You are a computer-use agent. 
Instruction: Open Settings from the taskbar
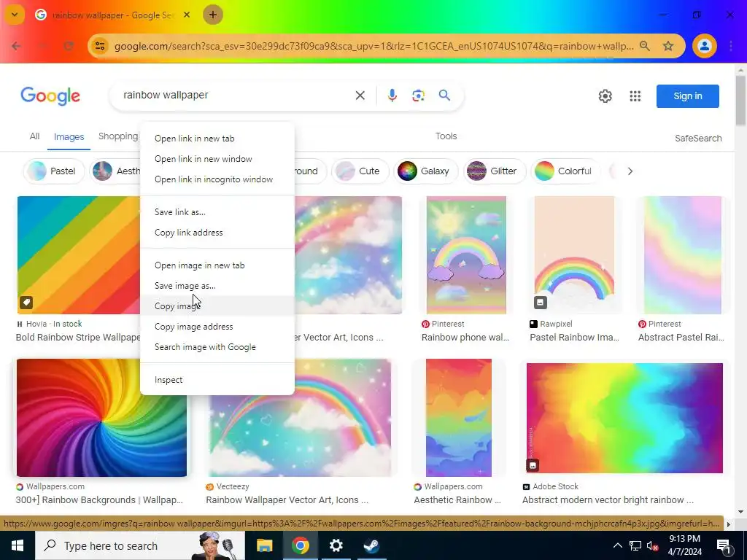click(x=336, y=545)
